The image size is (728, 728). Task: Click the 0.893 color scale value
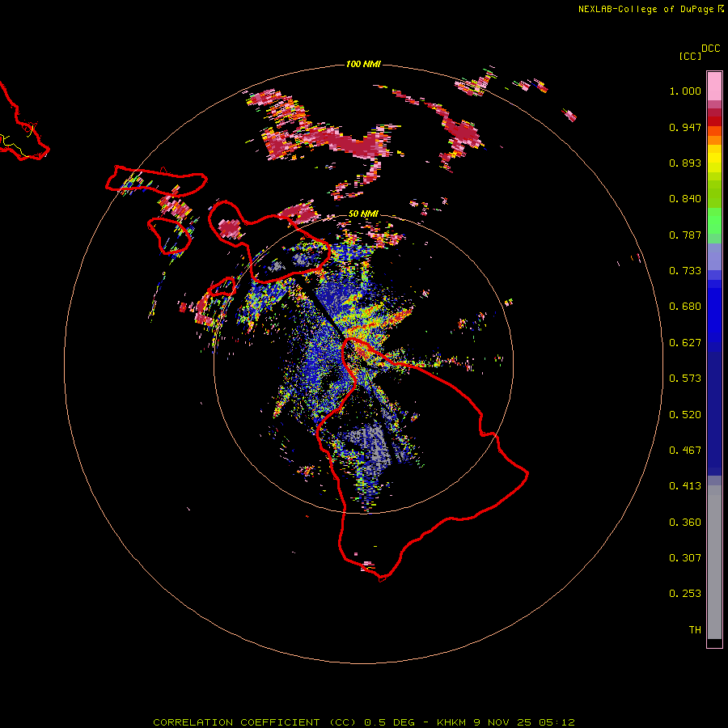685,163
